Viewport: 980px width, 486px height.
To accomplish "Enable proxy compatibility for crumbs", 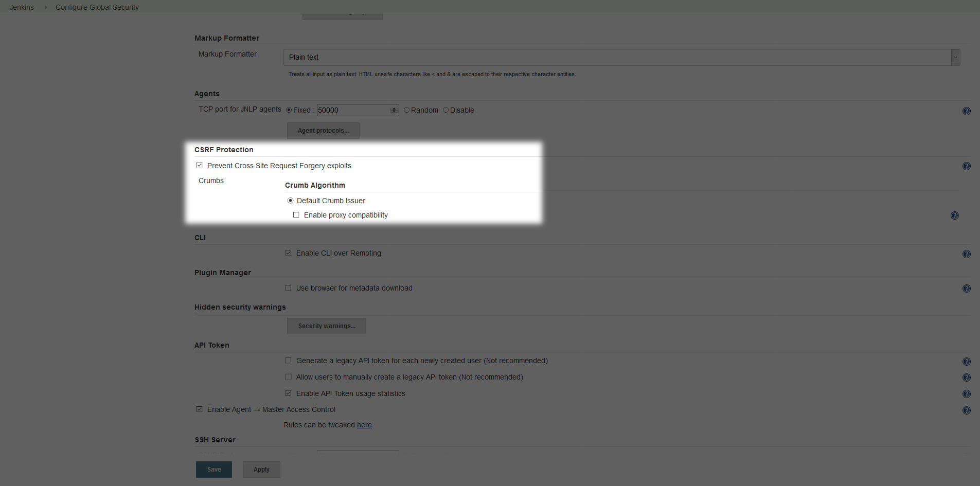I will pyautogui.click(x=296, y=214).
